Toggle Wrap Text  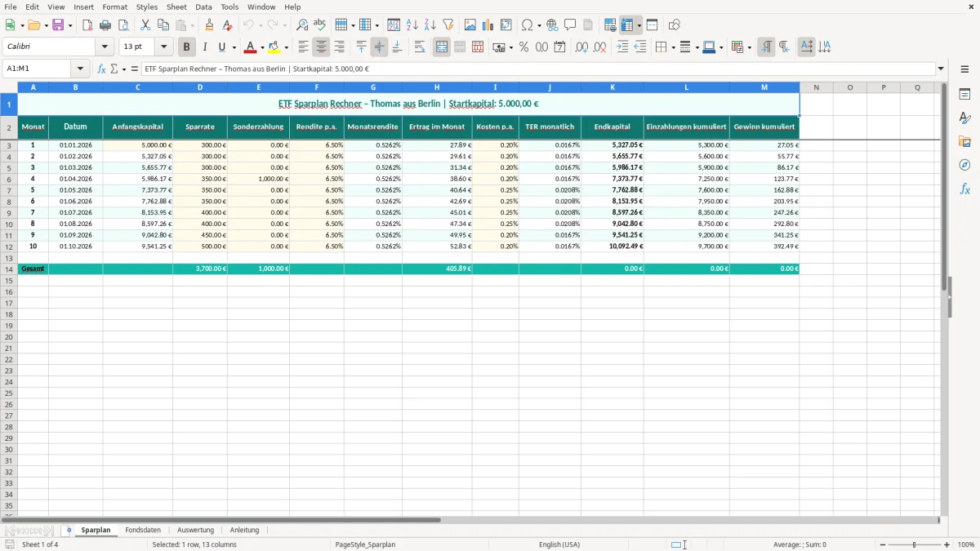pos(420,47)
